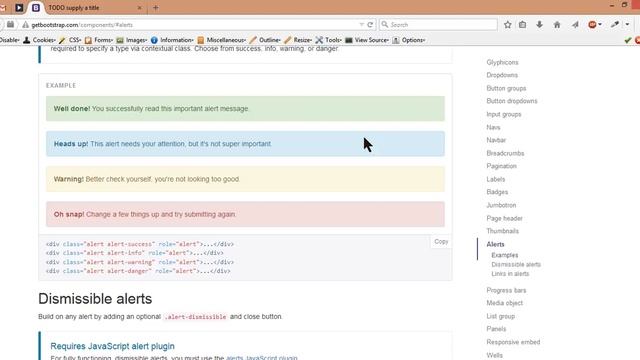Viewport: 640px width, 360px height.
Task: Click the reload page icon
Action: click(x=370, y=24)
